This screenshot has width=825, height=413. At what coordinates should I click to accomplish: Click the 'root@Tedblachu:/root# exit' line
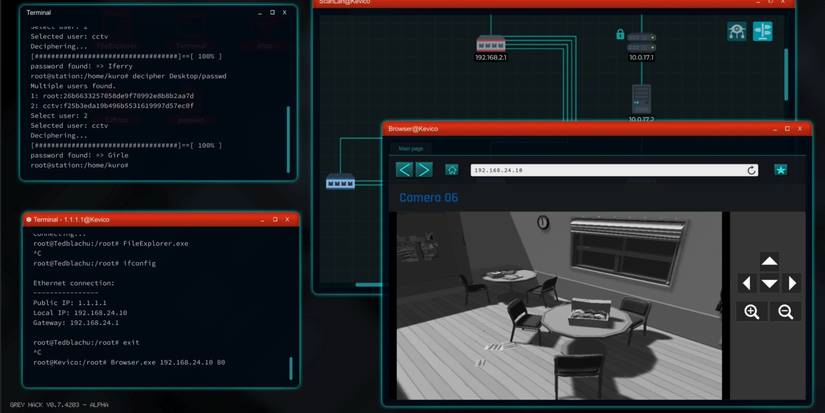[86, 343]
